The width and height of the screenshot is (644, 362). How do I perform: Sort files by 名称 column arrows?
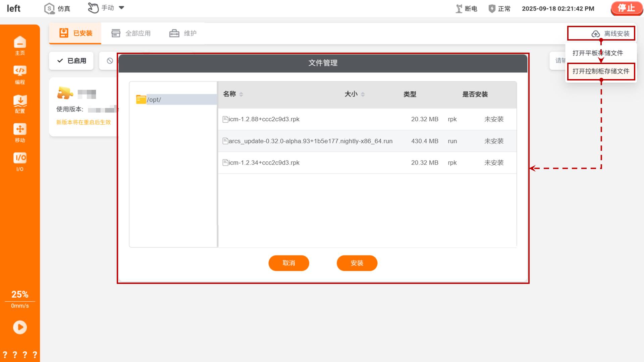click(x=241, y=94)
